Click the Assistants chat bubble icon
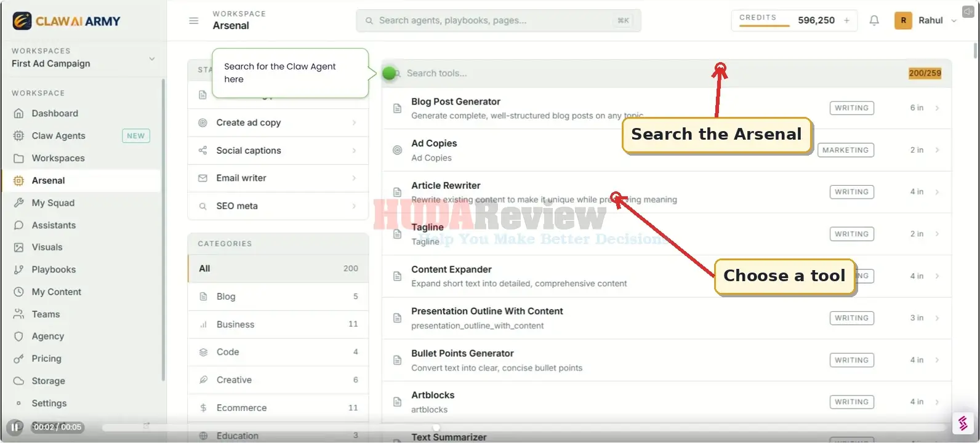Image resolution: width=980 pixels, height=443 pixels. pos(18,225)
